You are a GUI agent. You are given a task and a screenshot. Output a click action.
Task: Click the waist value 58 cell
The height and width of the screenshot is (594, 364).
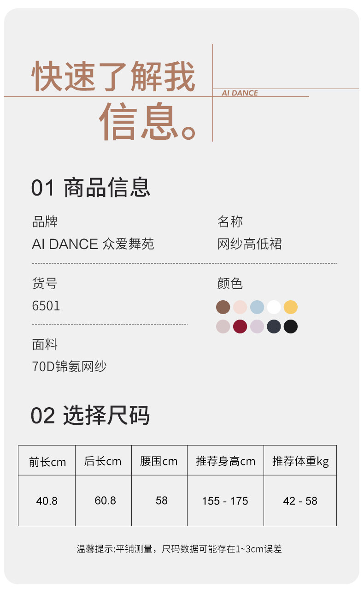click(x=162, y=500)
